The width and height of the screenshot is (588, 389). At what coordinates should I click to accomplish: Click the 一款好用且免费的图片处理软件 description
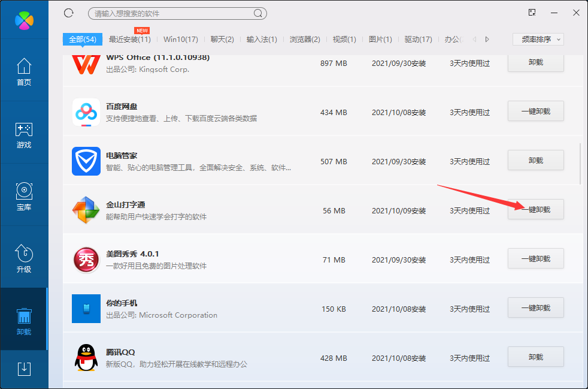156,266
